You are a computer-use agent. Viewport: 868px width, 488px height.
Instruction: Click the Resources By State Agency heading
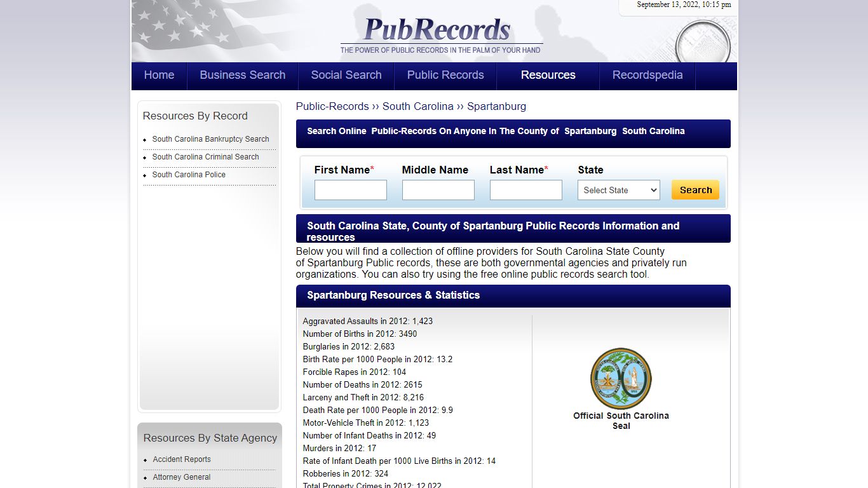click(x=210, y=438)
